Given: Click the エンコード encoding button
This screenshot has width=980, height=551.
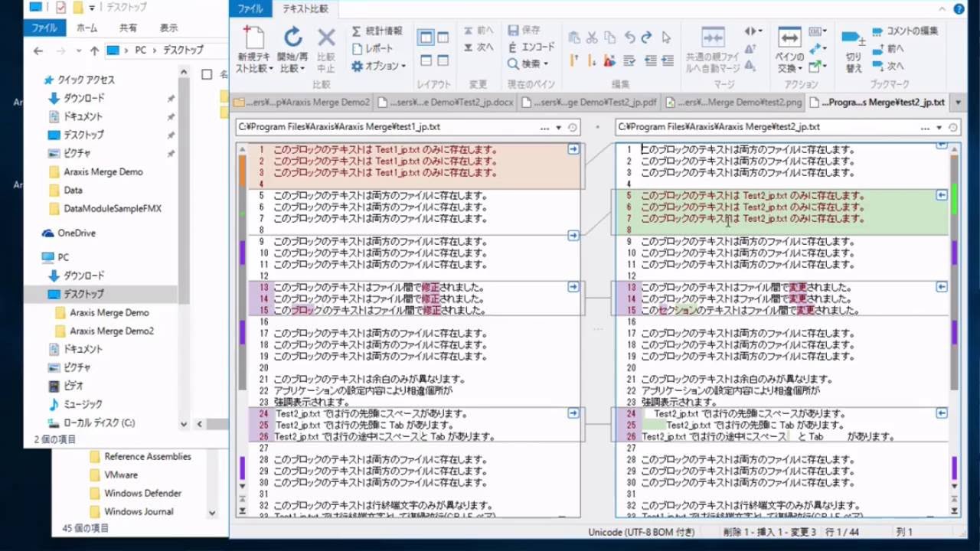Looking at the screenshot, I should coord(531,47).
